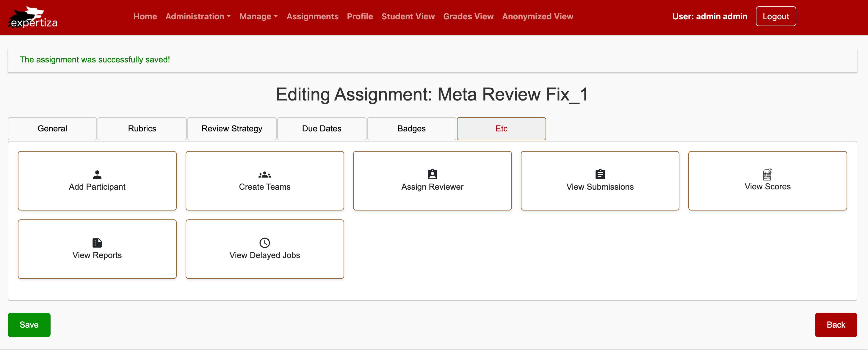
Task: Open the Due Dates tab
Action: point(322,129)
